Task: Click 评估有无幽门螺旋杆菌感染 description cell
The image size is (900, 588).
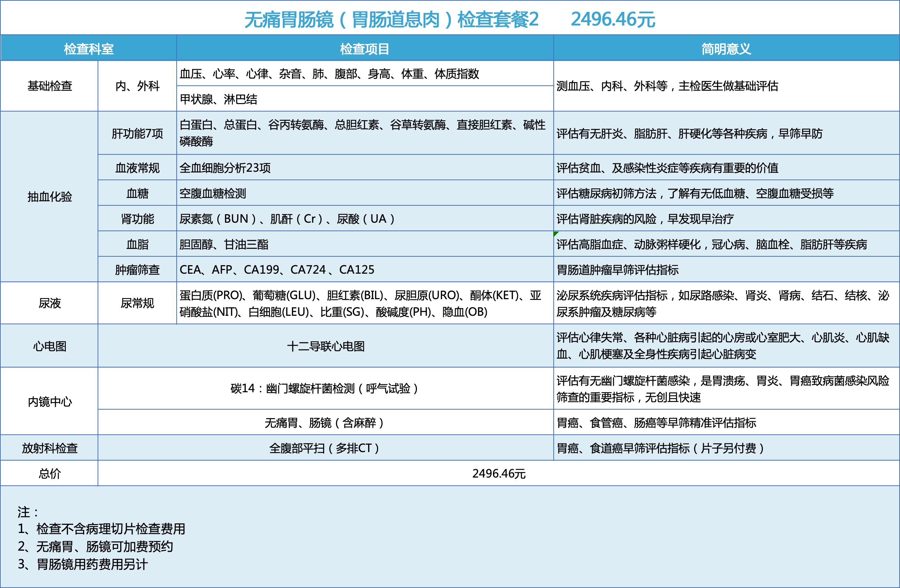Action: pos(726,389)
